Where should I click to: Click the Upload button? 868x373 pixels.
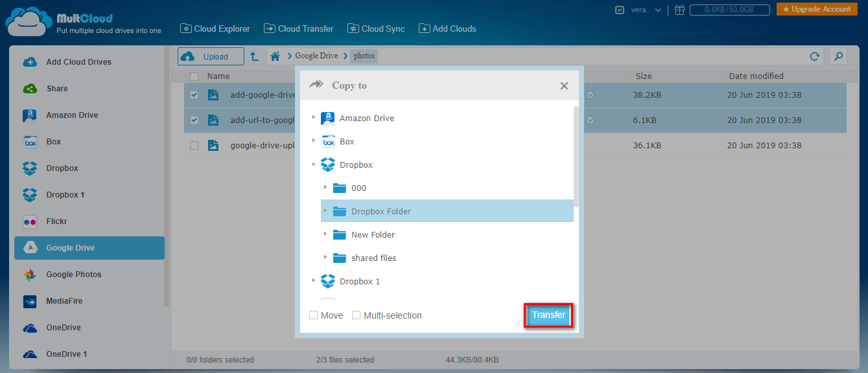211,56
